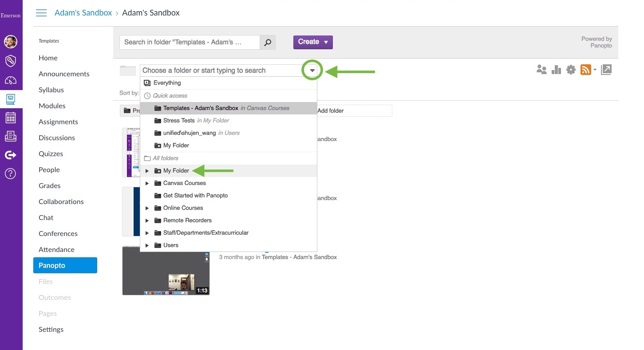The image size is (644, 350).
Task: Select Panopto in course menu
Action: coord(65,265)
